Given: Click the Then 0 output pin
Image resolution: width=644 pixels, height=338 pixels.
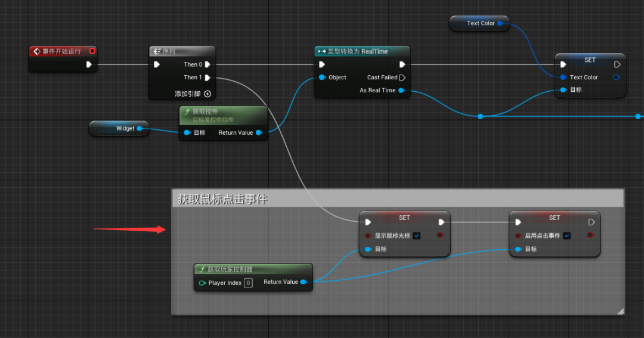Looking at the screenshot, I should [x=208, y=64].
